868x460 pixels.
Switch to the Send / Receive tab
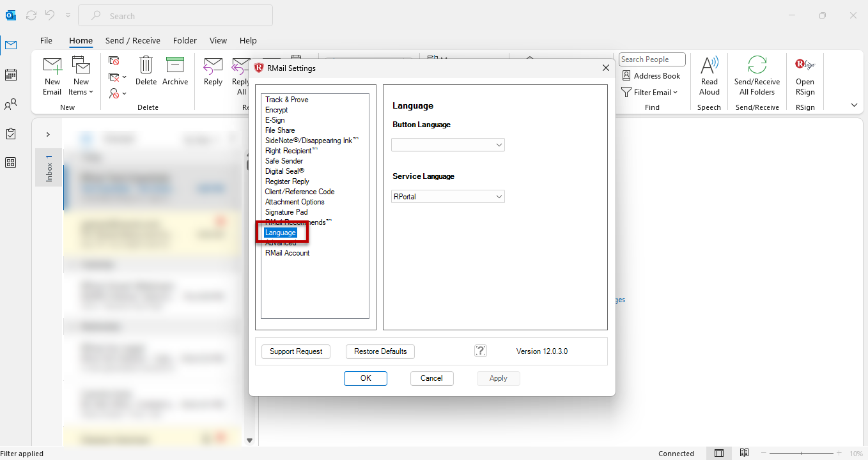pyautogui.click(x=133, y=40)
